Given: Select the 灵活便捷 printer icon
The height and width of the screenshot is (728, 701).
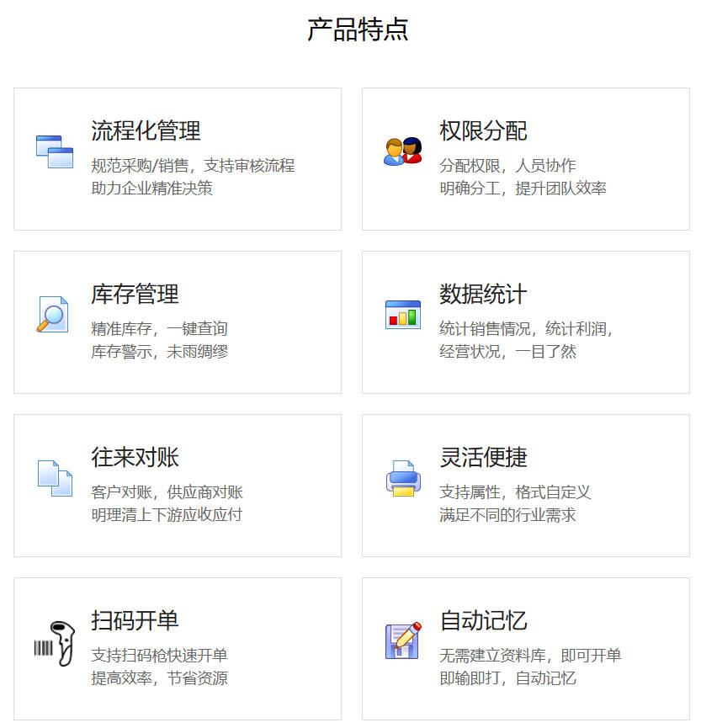Looking at the screenshot, I should tap(401, 477).
